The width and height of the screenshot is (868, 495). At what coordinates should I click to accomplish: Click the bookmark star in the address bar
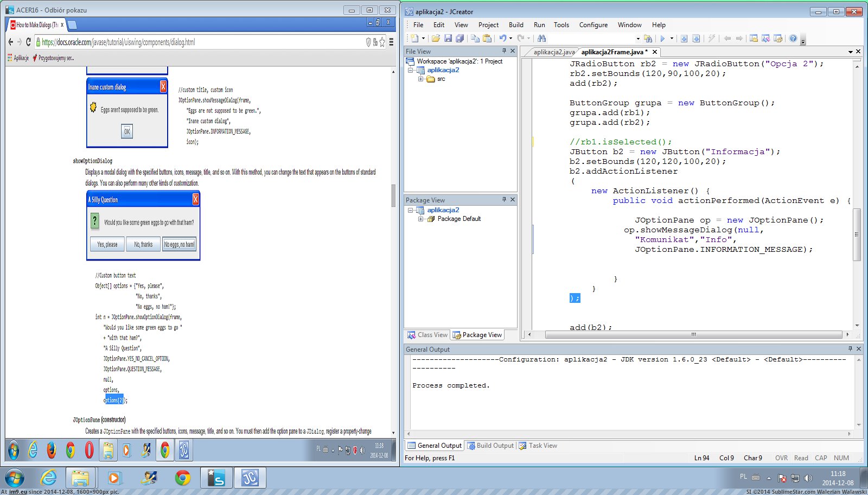382,42
